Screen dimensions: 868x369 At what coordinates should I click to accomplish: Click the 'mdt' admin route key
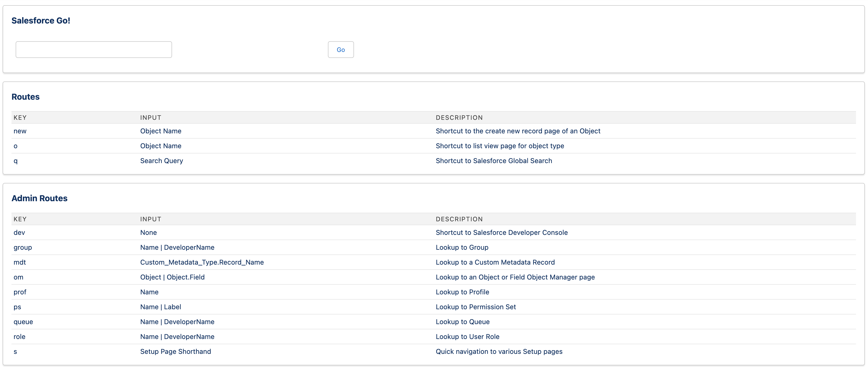(20, 262)
